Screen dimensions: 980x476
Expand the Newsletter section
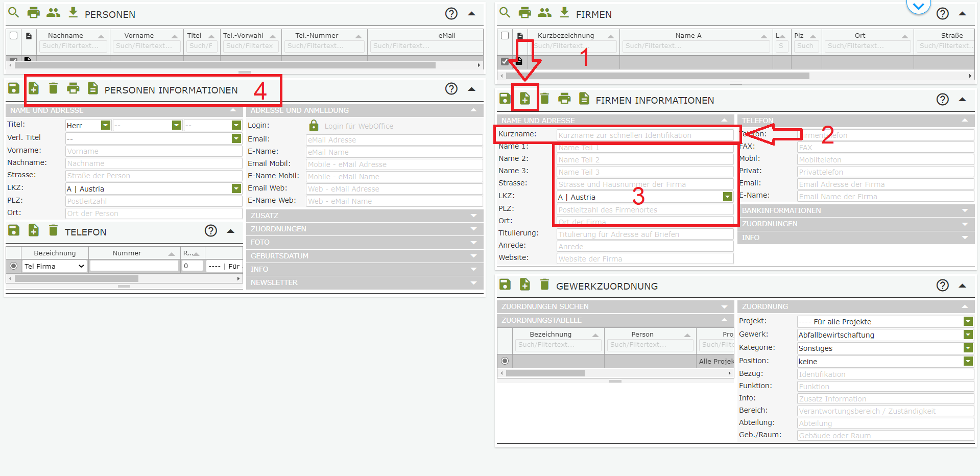tap(364, 282)
